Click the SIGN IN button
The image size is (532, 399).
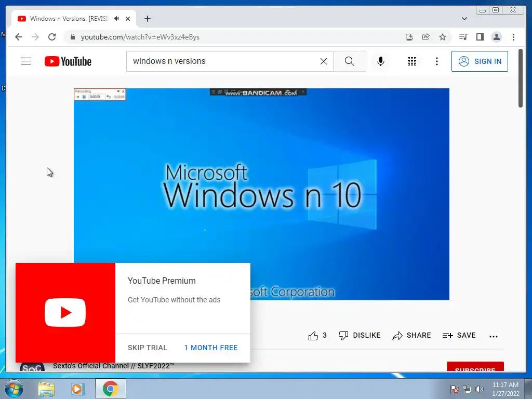(480, 61)
